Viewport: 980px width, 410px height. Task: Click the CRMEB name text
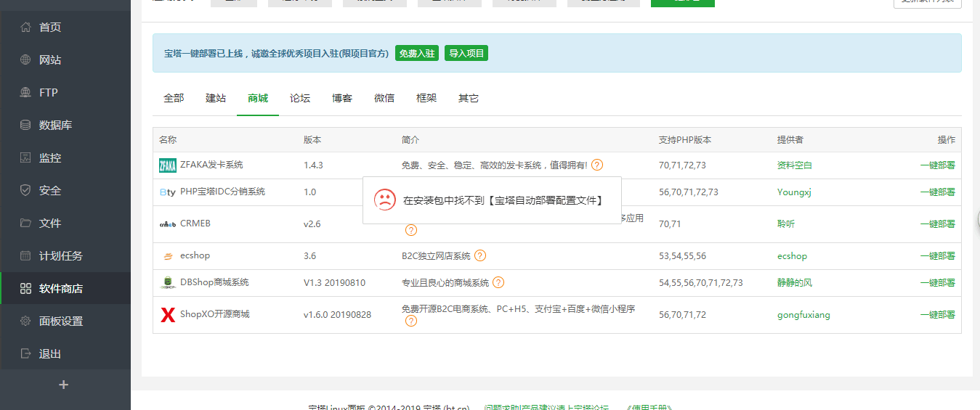coord(195,224)
